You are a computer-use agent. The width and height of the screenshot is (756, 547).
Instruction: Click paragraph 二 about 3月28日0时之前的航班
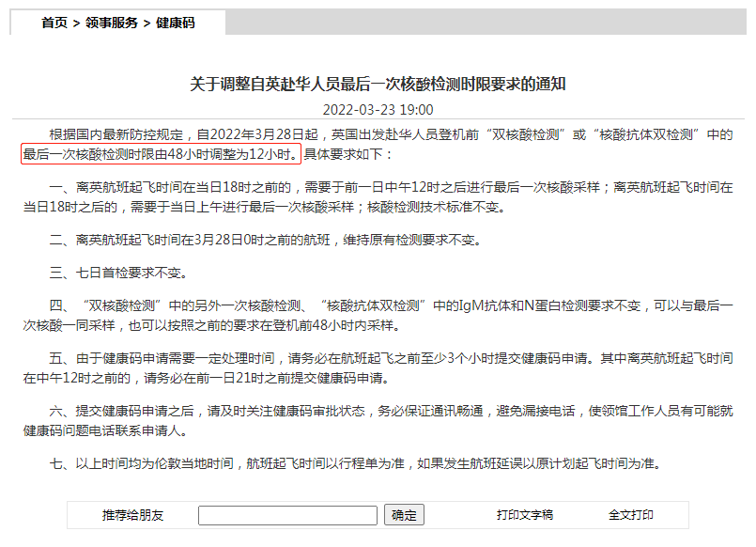(265, 240)
